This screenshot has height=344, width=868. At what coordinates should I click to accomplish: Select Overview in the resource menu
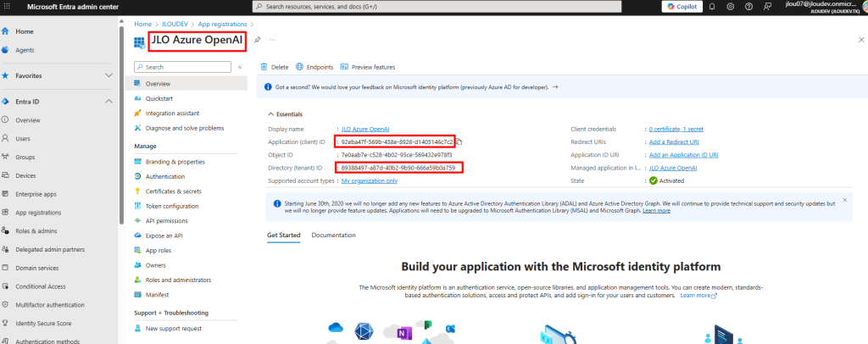(x=186, y=84)
